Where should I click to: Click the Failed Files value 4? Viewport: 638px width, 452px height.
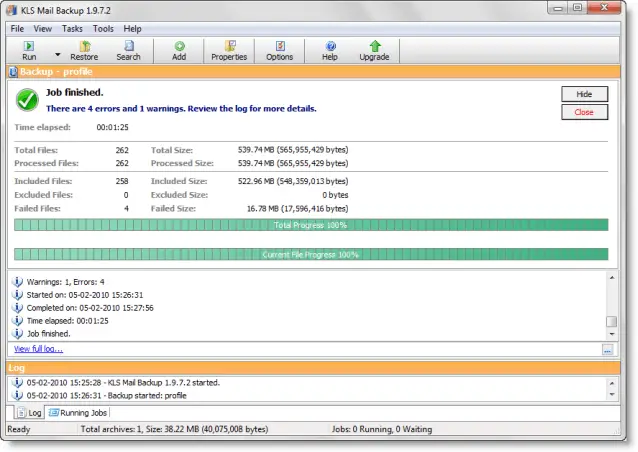[126, 209]
